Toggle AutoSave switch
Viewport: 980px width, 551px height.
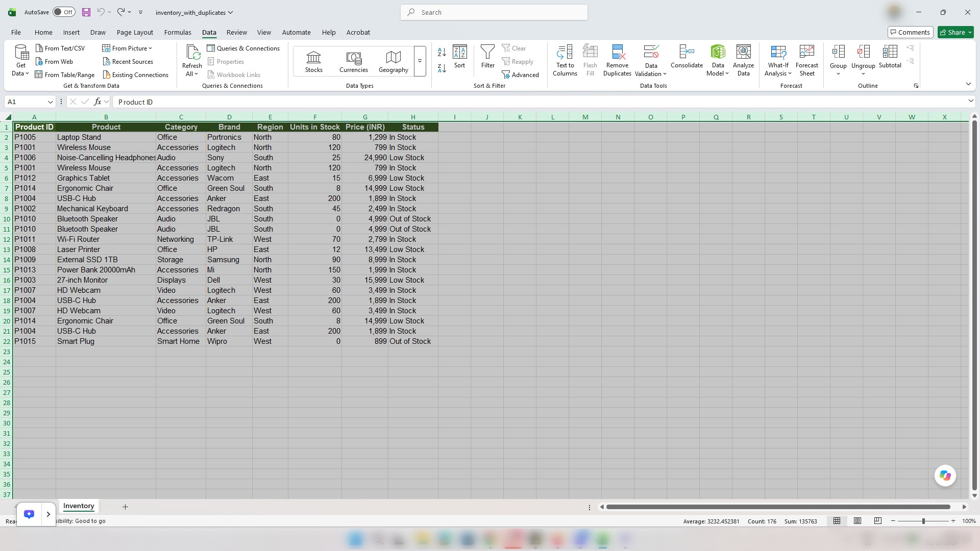click(64, 12)
